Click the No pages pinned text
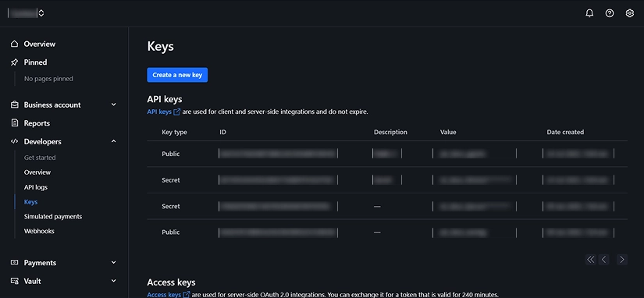Screen dimensions: 644x298 48,79
